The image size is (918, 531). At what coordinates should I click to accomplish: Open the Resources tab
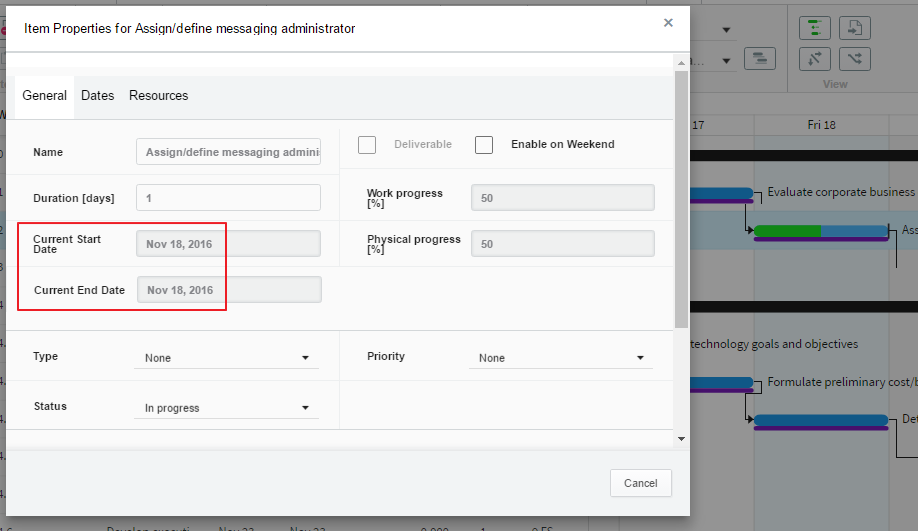[x=159, y=96]
